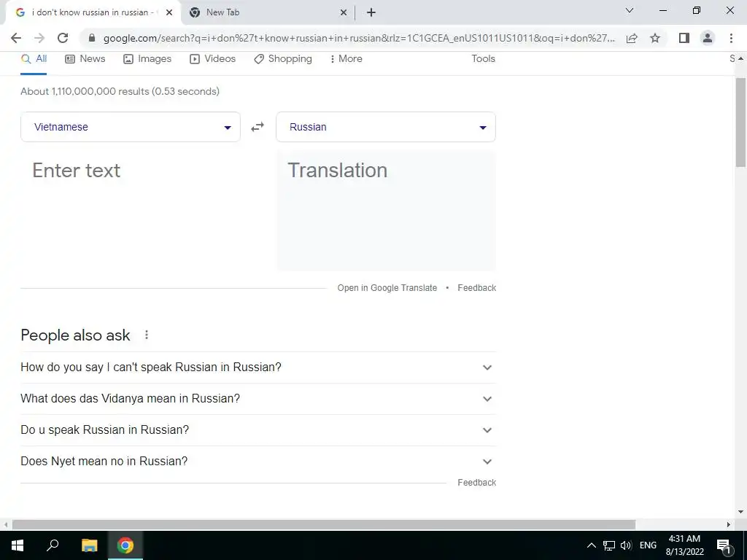The height and width of the screenshot is (560, 747).
Task: Send Feedback on the translate widget
Action: point(477,288)
